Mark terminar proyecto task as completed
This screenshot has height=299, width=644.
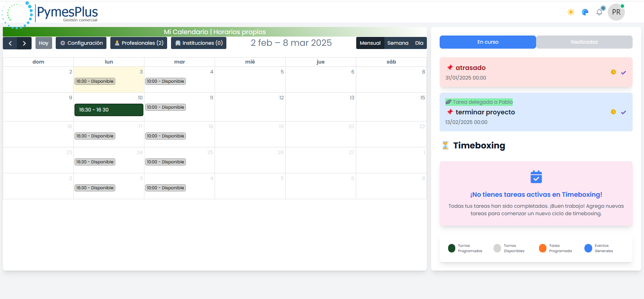pos(623,112)
